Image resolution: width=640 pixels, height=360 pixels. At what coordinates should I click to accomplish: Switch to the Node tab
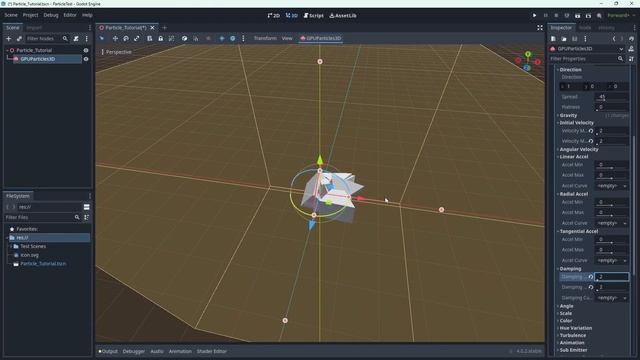click(585, 28)
